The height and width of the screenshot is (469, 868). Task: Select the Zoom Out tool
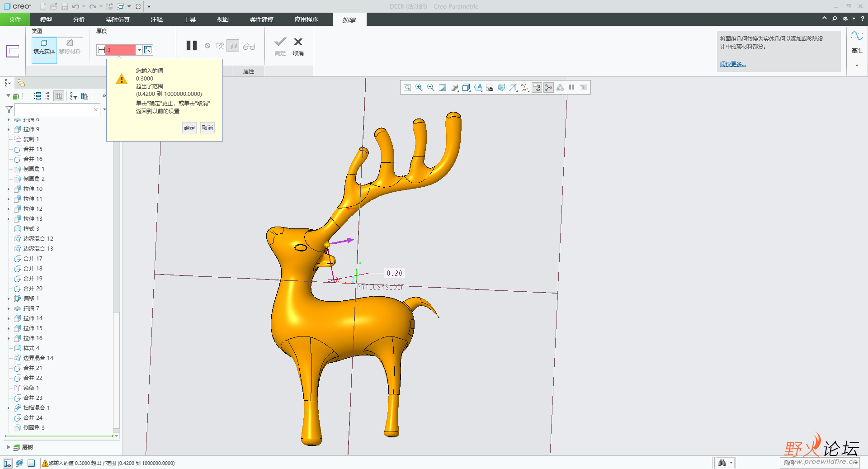point(430,87)
